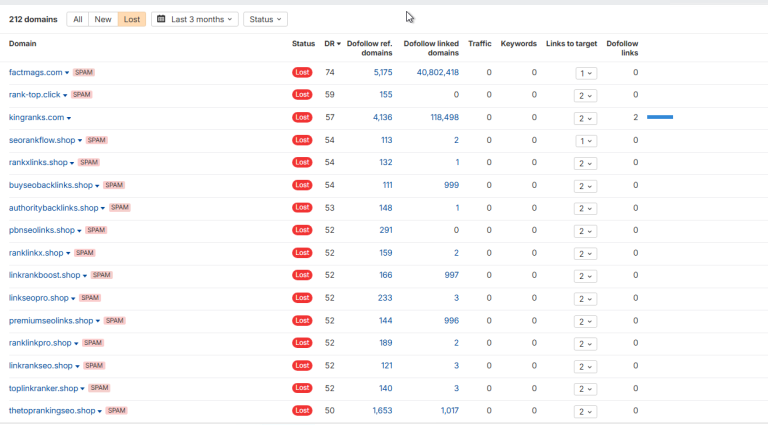Switch to the New domains tab
This screenshot has width=768, height=425.
[x=103, y=19]
